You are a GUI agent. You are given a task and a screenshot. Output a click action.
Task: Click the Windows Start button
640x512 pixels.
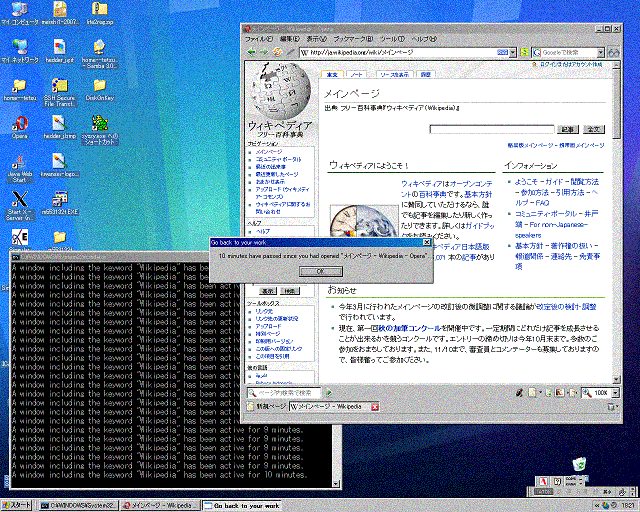click(18, 505)
